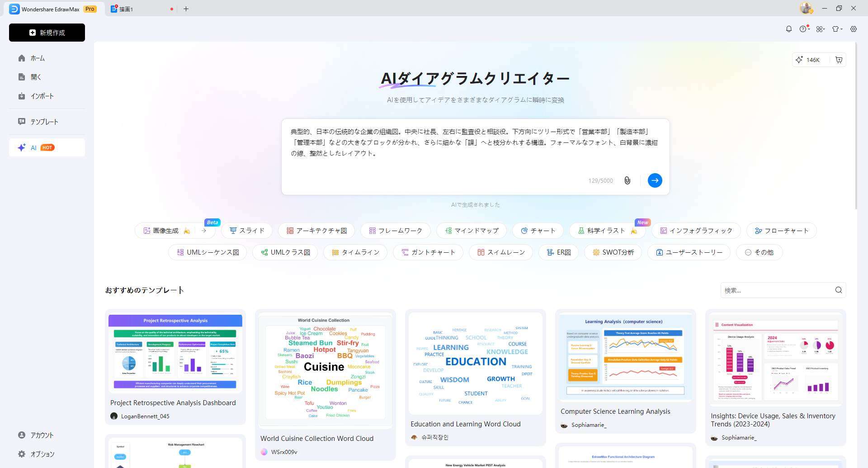Click the template search field
The height and width of the screenshot is (468, 868).
click(778, 290)
